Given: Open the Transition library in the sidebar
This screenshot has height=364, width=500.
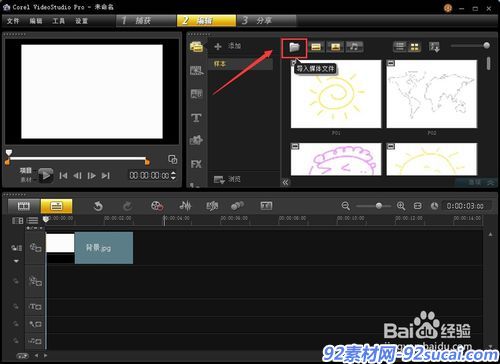Looking at the screenshot, I should (x=196, y=94).
